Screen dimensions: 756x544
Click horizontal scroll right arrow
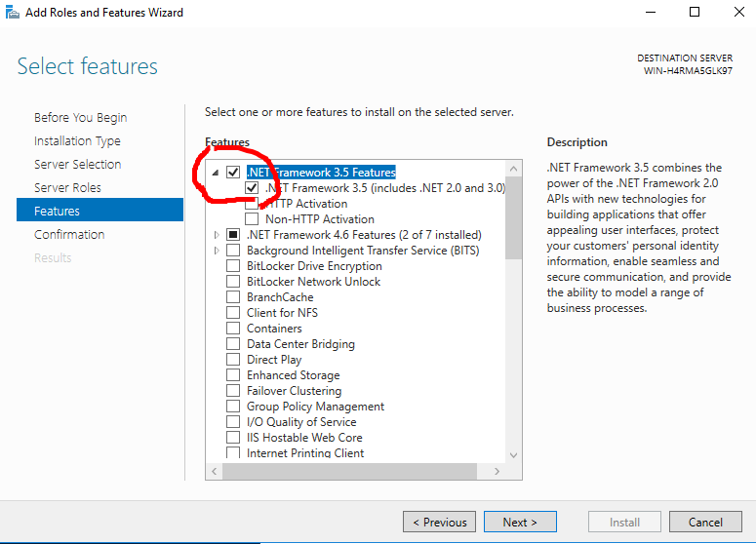(x=497, y=471)
